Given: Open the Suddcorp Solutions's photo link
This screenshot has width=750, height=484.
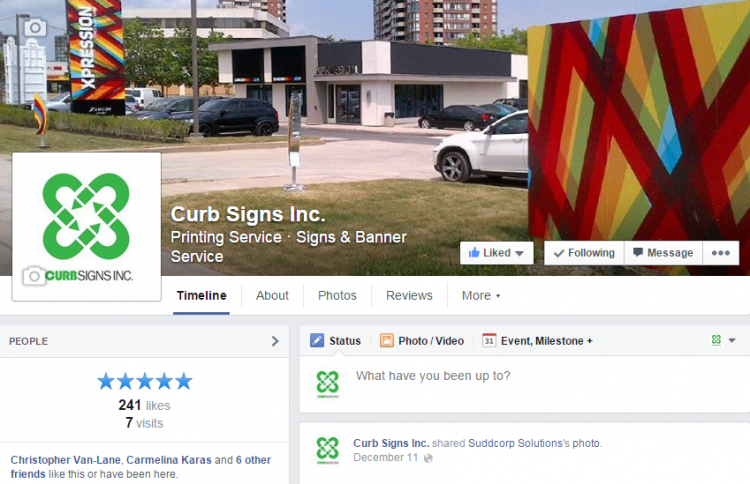Looking at the screenshot, I should 534,443.
